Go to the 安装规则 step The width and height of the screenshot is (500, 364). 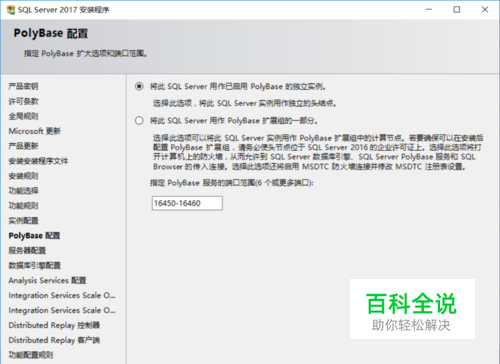coord(23,176)
